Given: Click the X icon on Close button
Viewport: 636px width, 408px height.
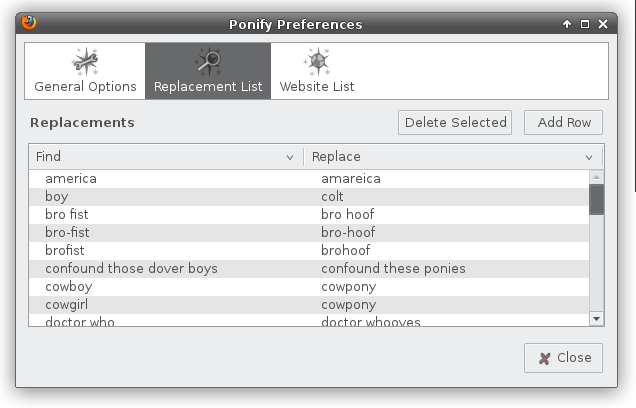Looking at the screenshot, I should point(544,358).
